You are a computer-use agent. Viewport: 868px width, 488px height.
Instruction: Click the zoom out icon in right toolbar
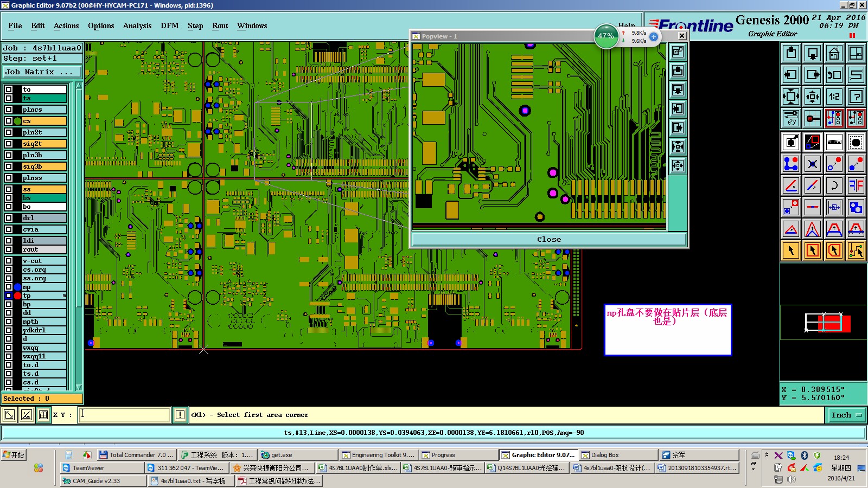(813, 97)
